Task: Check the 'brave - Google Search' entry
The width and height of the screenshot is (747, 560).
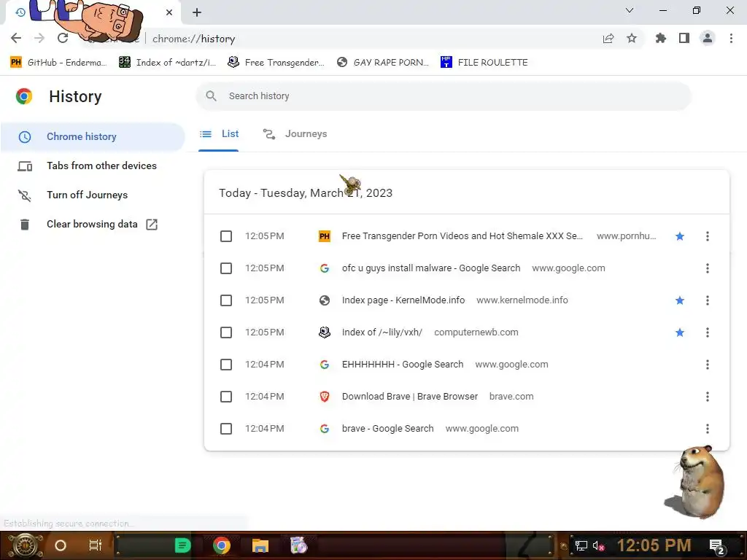Action: (226, 429)
